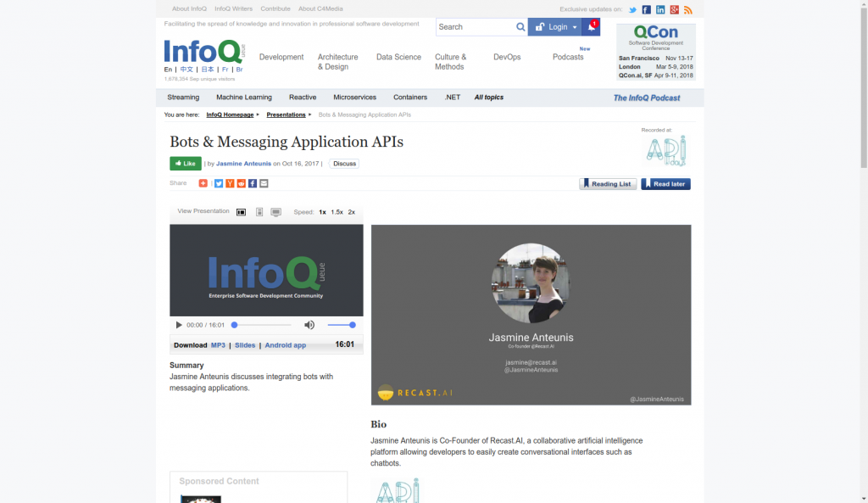
Task: Switch site language to English (En)
Action: point(168,70)
